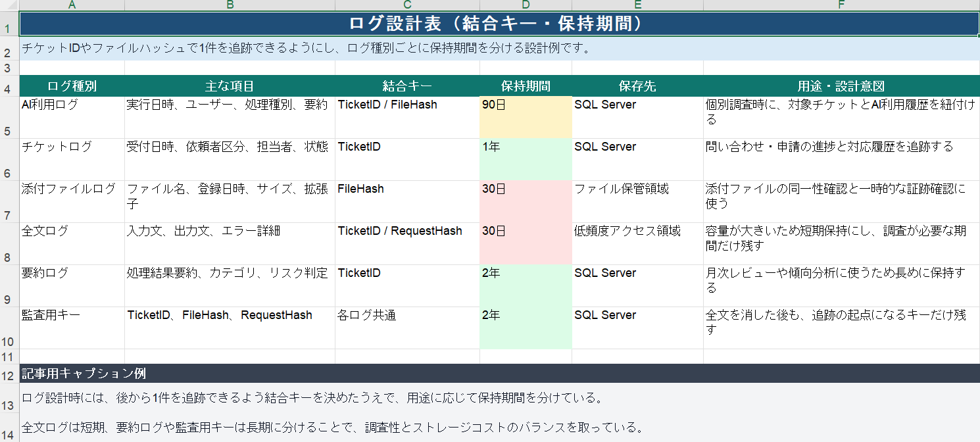Select row 1 header

pos(9,24)
